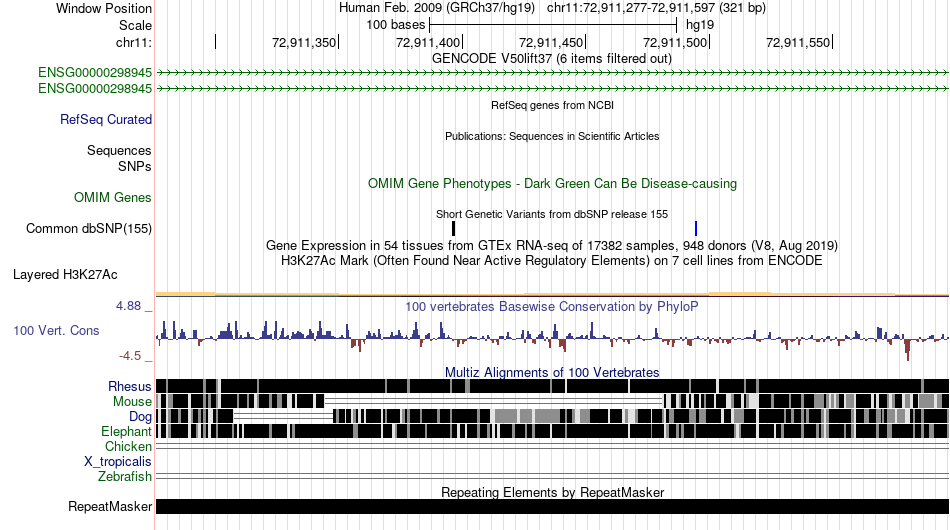Click the 100 bases scale bar
950x530 pixels.
[553, 25]
